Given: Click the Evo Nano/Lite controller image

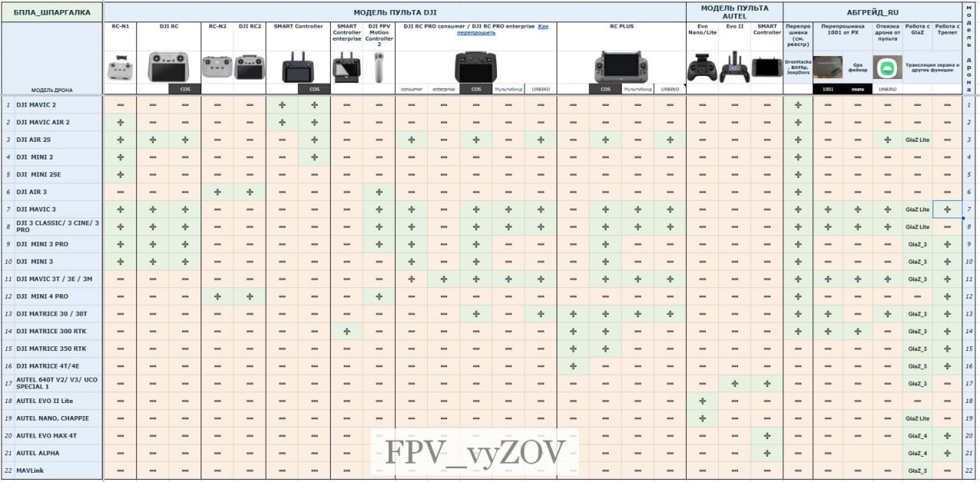Looking at the screenshot, I should 702,67.
